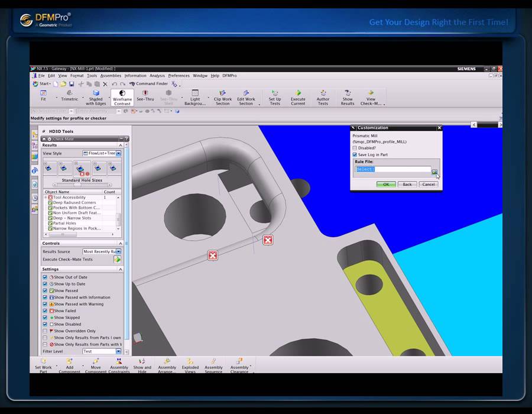532x414 pixels.
Task: Click the rule file browse icon
Action: point(434,172)
